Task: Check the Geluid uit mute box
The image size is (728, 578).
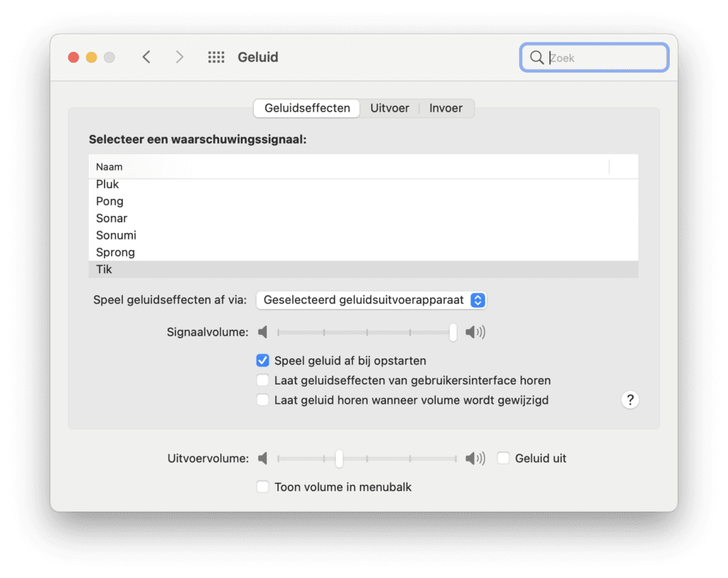Action: pos(503,459)
